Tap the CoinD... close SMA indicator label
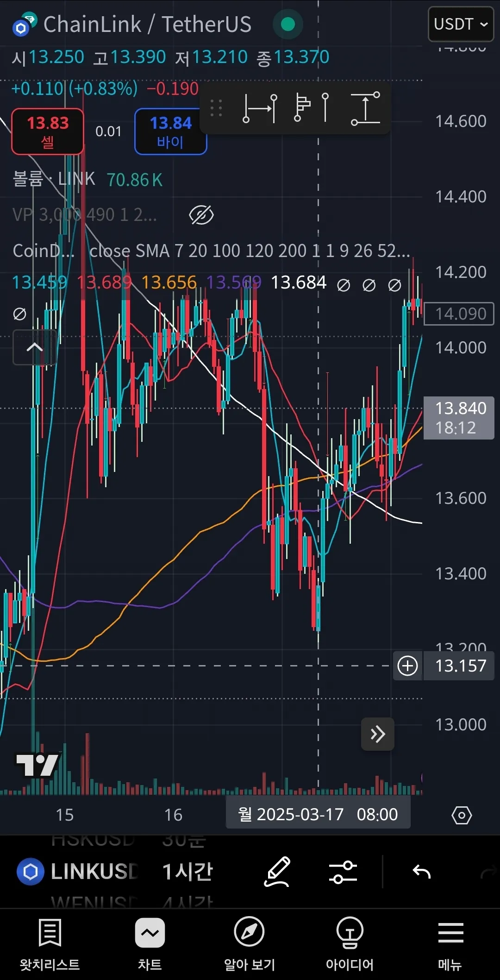500x980 pixels. (212, 251)
